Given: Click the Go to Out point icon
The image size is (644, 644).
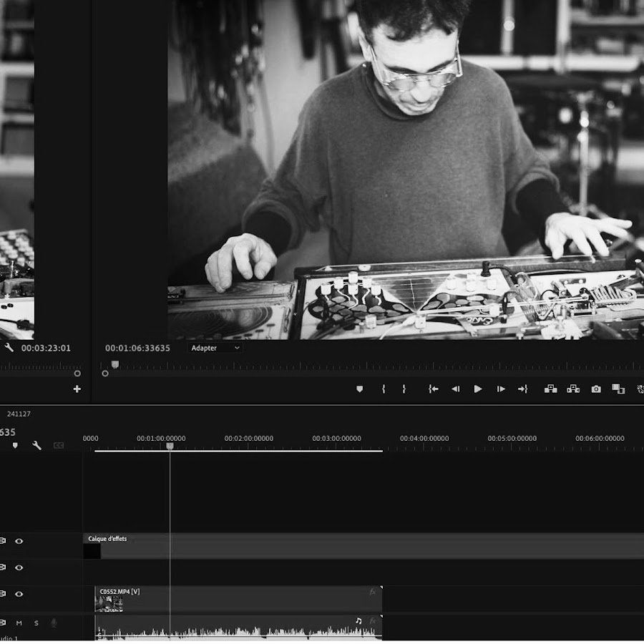Looking at the screenshot, I should pyautogui.click(x=522, y=389).
